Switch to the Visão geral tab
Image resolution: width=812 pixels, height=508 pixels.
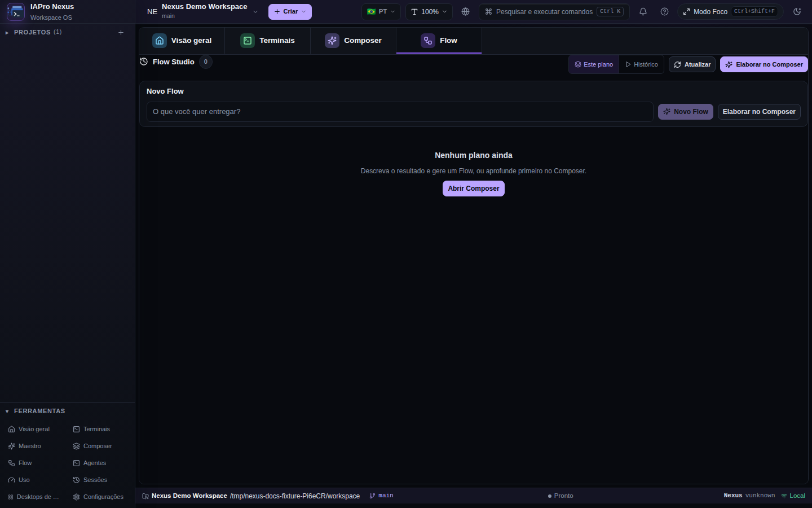pos(182,41)
